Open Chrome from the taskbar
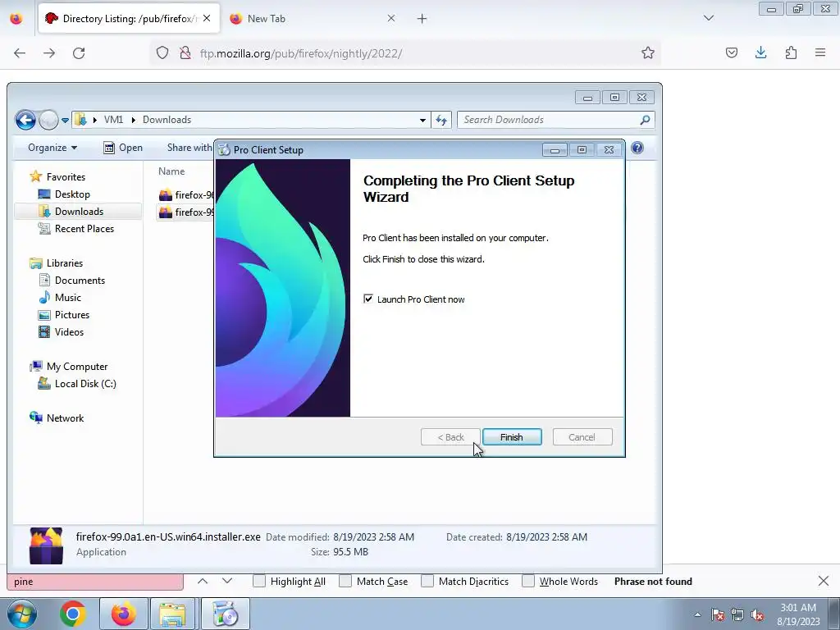The width and height of the screenshot is (840, 630). pos(73,614)
